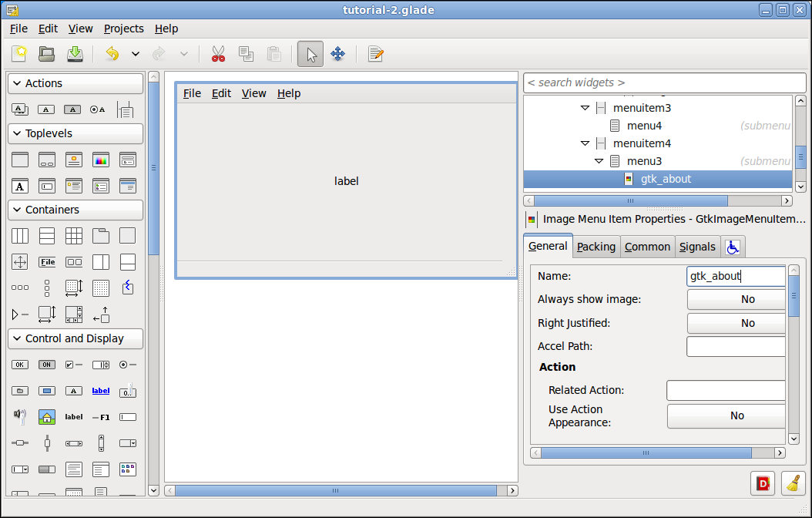Viewport: 812px width, 518px height.
Task: Collapse the menuitem3 tree node
Action: [586, 108]
